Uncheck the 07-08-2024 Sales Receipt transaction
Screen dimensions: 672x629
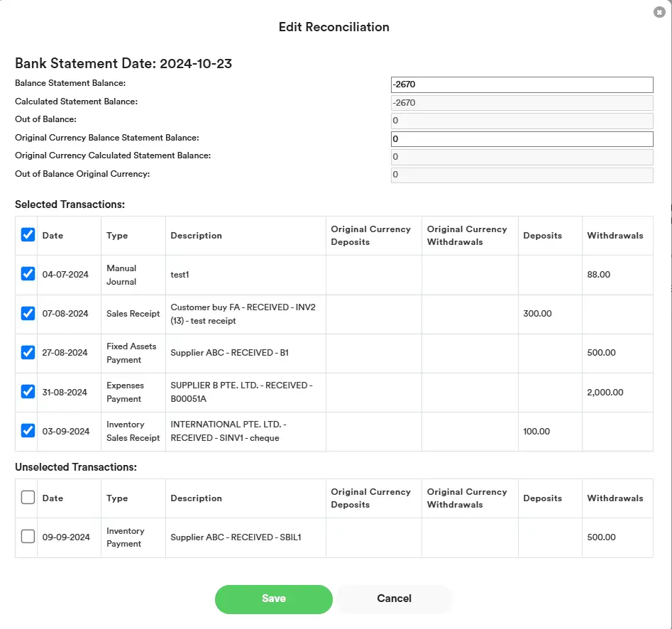[26, 312]
